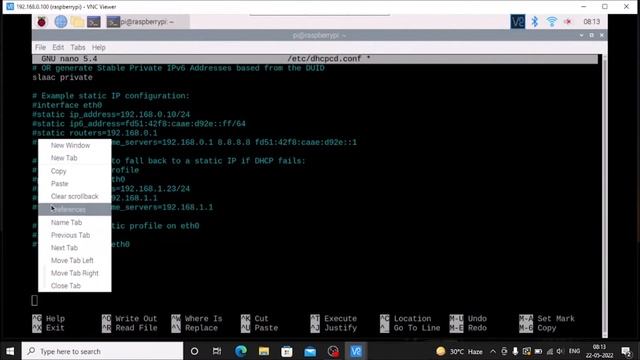The image size is (640, 360).
Task: Open the Edit menu in terminal
Action: pos(58,47)
